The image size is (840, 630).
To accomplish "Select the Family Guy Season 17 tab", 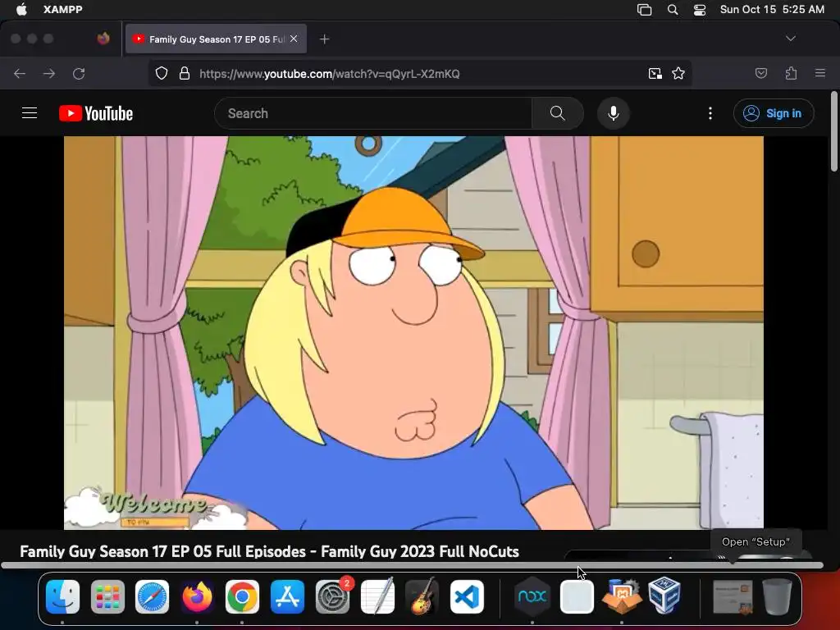I will (x=216, y=39).
